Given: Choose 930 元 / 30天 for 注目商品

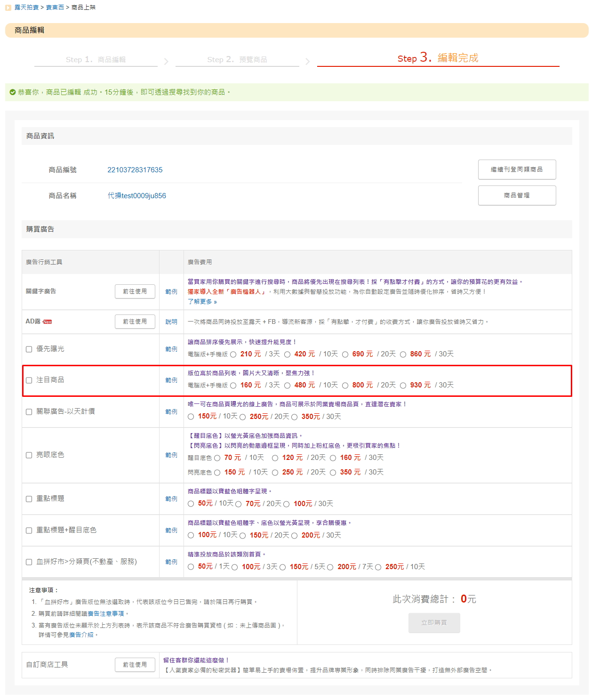Looking at the screenshot, I should click(x=403, y=386).
